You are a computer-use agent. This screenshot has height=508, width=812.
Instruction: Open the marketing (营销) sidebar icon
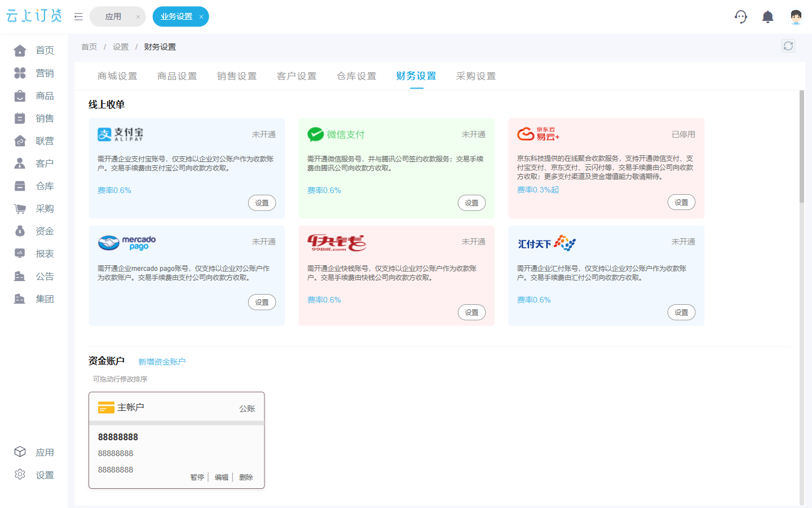click(20, 73)
